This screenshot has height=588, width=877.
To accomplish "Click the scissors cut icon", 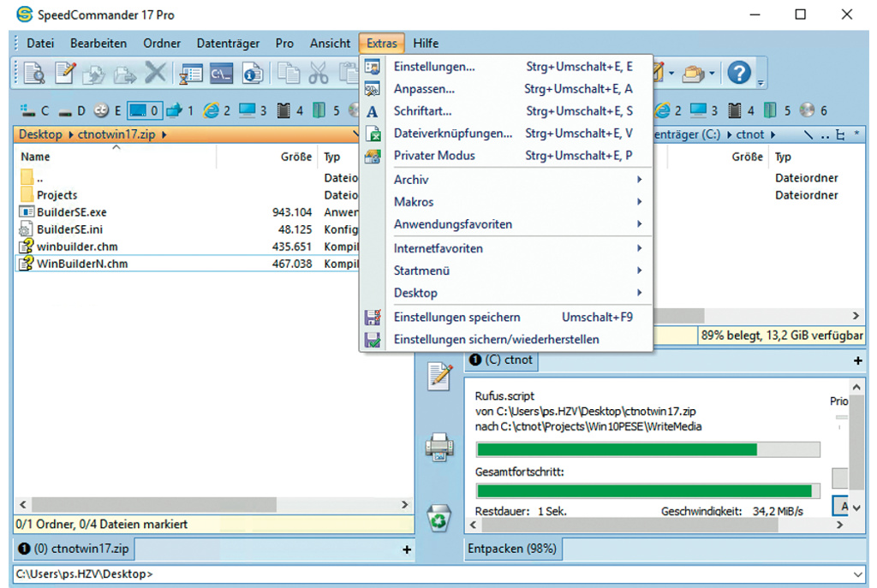I will click(x=319, y=74).
